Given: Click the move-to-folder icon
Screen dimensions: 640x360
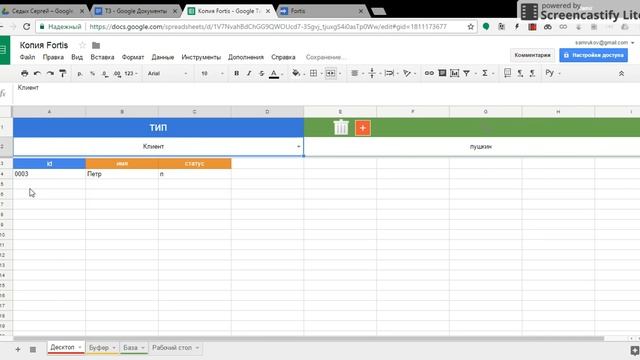Looking at the screenshot, I should (96, 45).
